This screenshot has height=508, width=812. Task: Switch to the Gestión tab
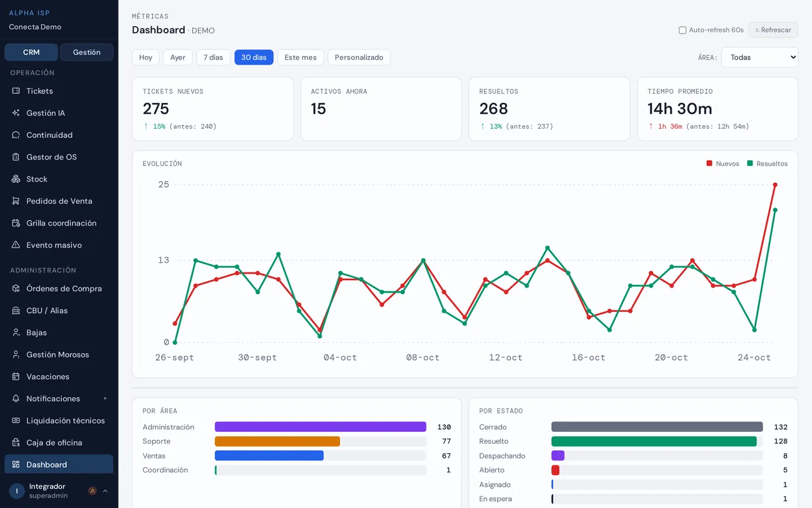pos(87,52)
